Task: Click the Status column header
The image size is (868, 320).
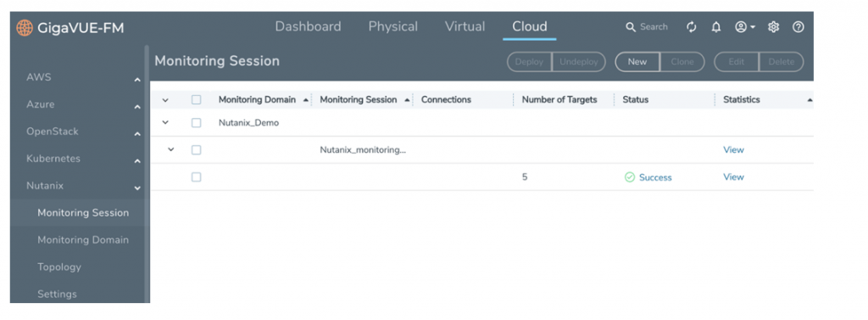Action: (636, 100)
